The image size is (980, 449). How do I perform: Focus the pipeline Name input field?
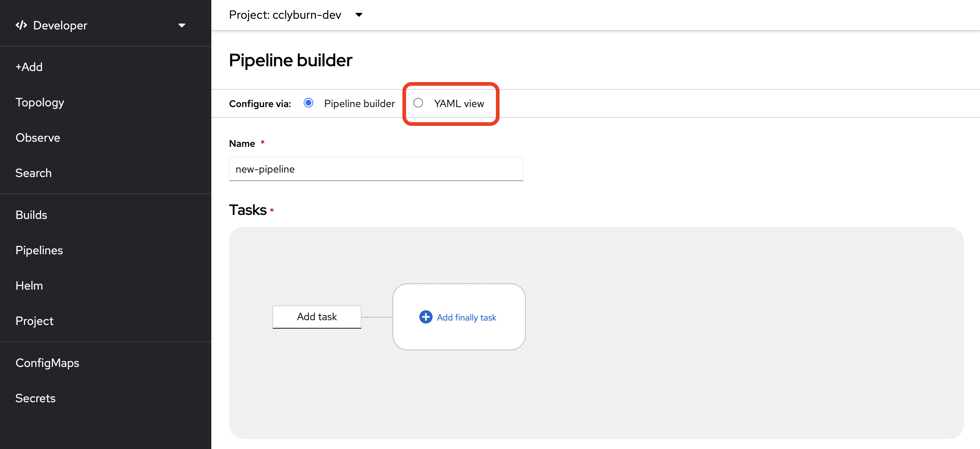pyautogui.click(x=376, y=169)
